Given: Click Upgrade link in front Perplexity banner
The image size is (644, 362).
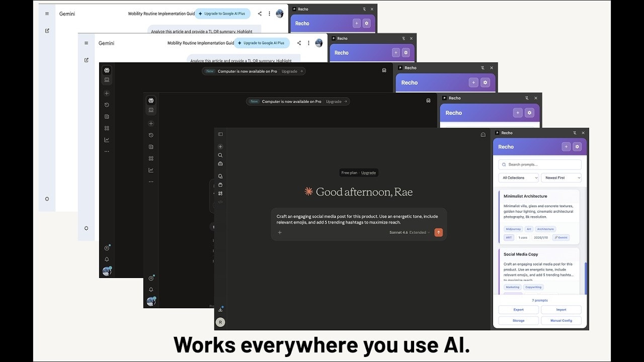Looking at the screenshot, I should (x=336, y=102).
